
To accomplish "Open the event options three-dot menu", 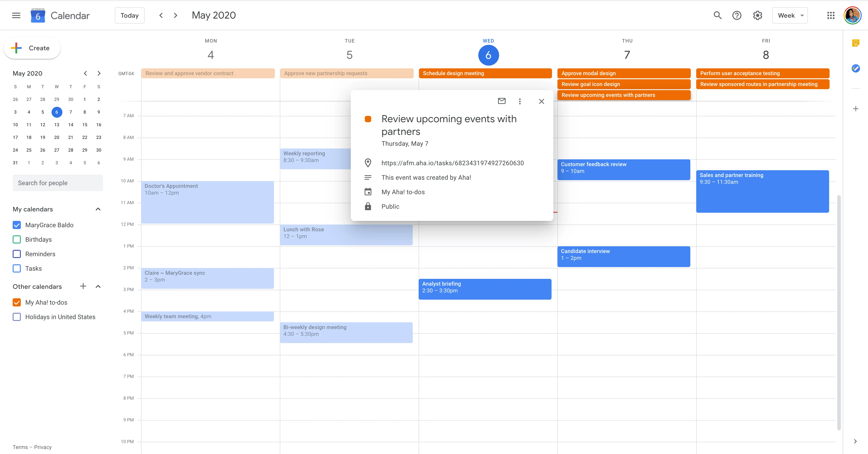I will [x=520, y=101].
